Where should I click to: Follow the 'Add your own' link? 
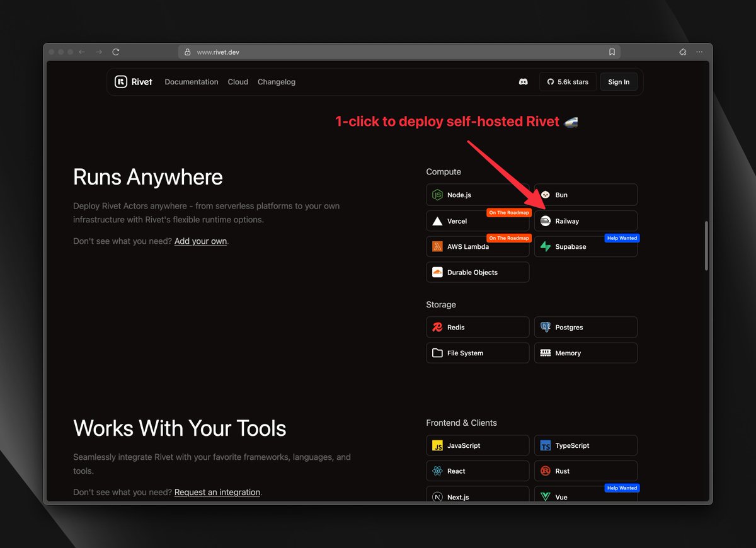[200, 241]
